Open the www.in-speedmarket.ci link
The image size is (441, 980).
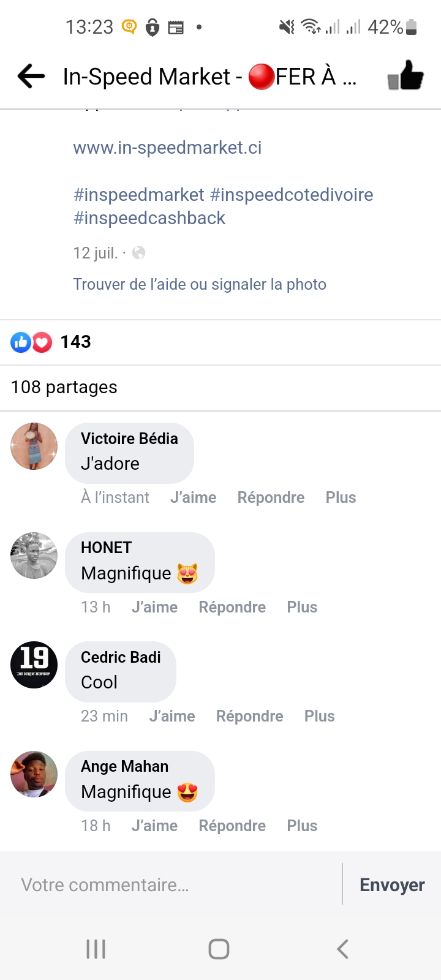click(x=167, y=148)
